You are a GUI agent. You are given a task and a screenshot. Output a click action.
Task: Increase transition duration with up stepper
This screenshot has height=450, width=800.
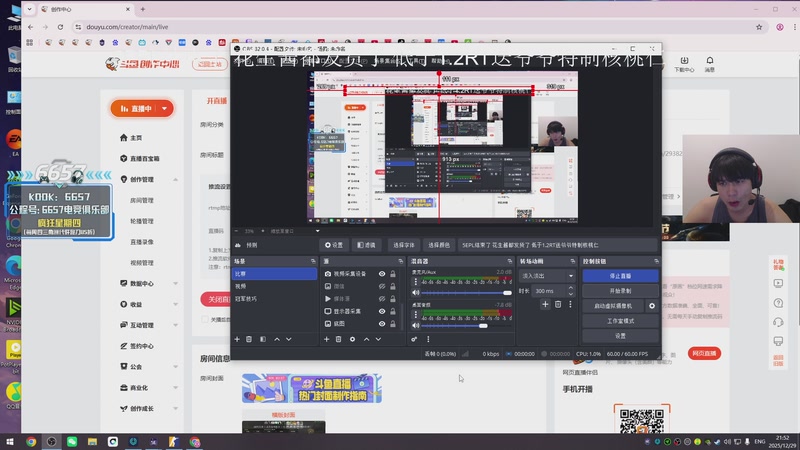click(x=570, y=288)
